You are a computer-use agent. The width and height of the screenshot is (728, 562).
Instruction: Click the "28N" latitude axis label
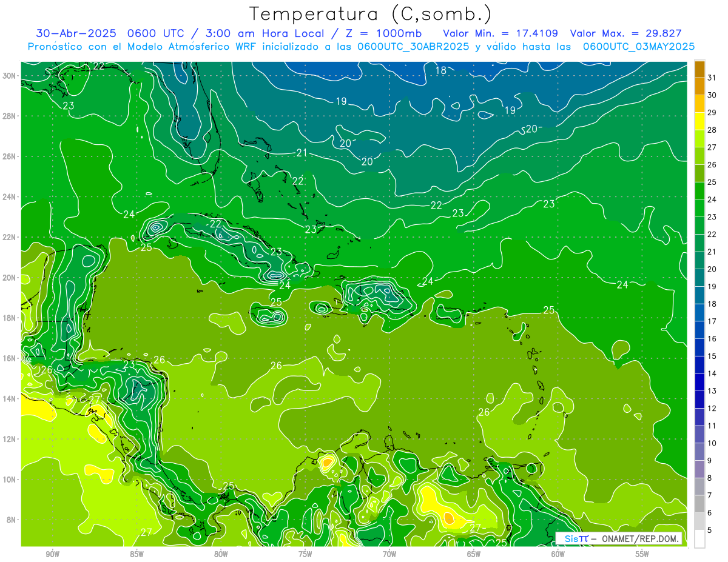click(9, 116)
